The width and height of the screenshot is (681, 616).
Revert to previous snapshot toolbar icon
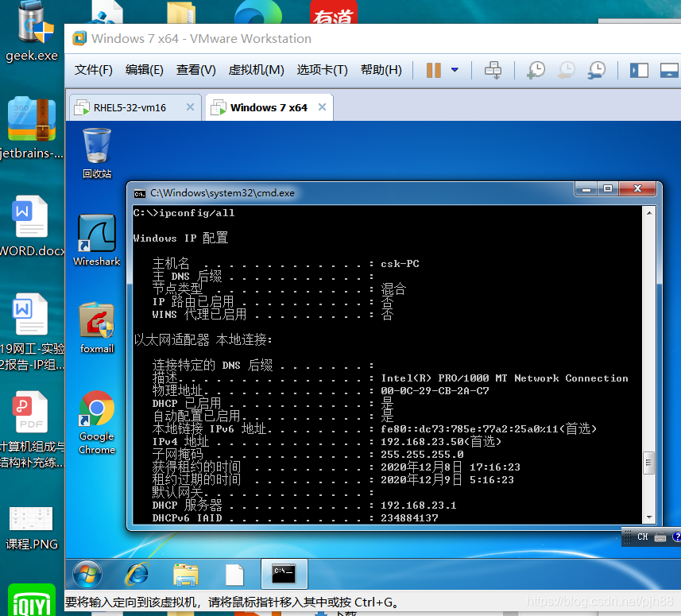tap(567, 70)
